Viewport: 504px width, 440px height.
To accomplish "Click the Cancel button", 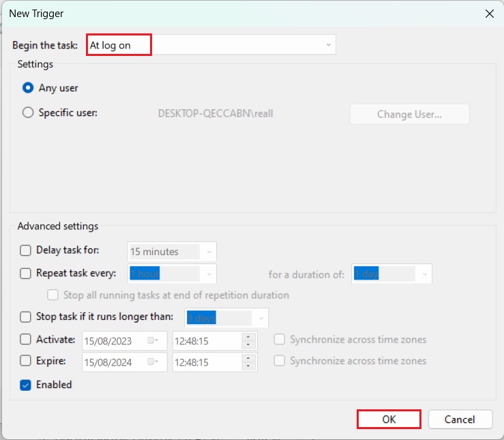I will pos(460,419).
